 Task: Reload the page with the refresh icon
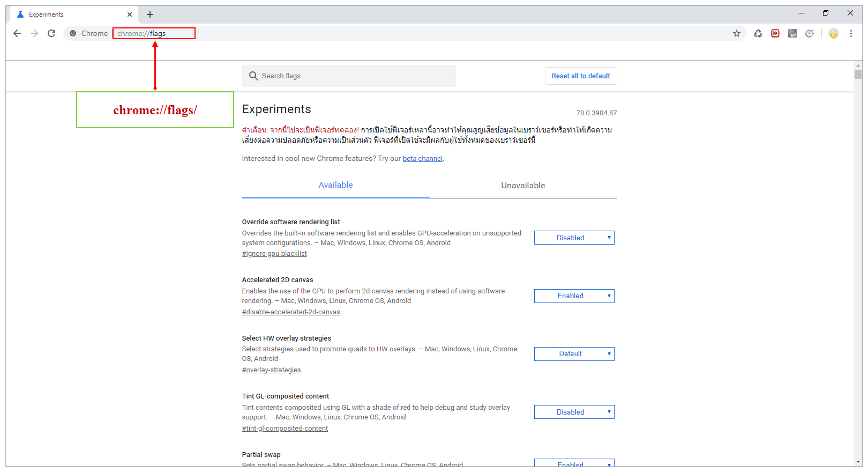(51, 33)
